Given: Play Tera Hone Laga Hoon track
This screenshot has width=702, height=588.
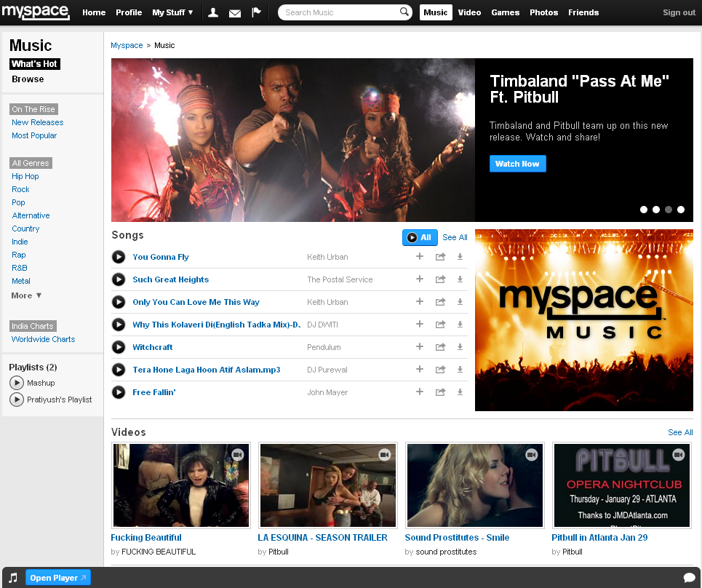Looking at the screenshot, I should (118, 370).
